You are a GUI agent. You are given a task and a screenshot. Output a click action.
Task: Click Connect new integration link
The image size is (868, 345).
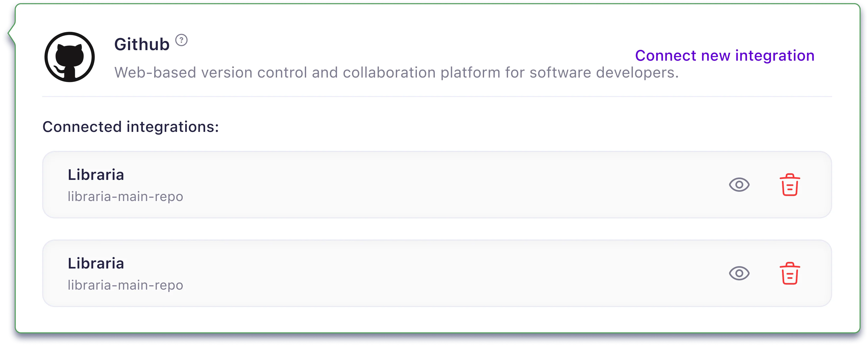[x=725, y=56]
